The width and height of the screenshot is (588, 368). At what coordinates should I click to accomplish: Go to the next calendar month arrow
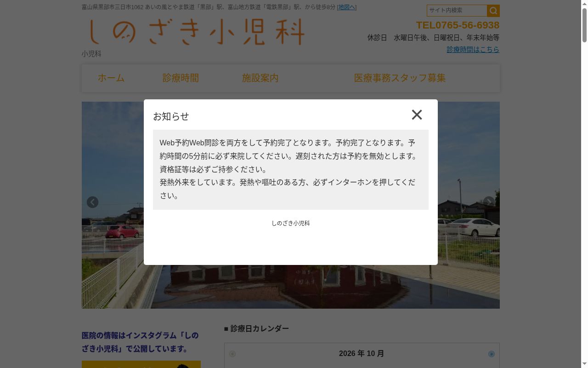click(492, 354)
